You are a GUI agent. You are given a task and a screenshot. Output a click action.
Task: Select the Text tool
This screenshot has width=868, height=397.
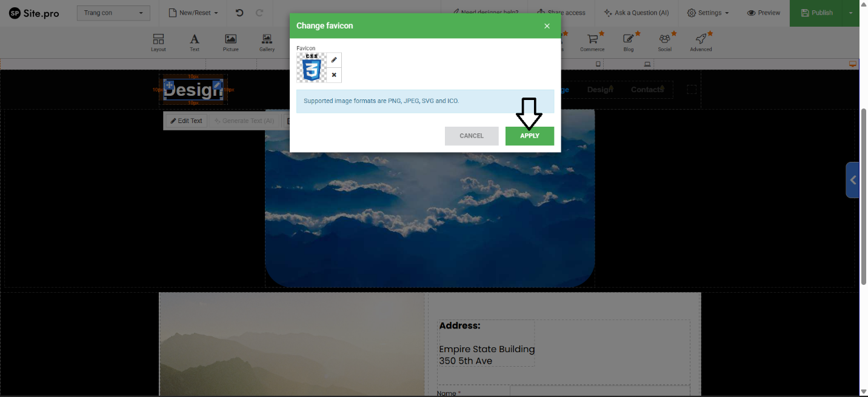point(195,42)
